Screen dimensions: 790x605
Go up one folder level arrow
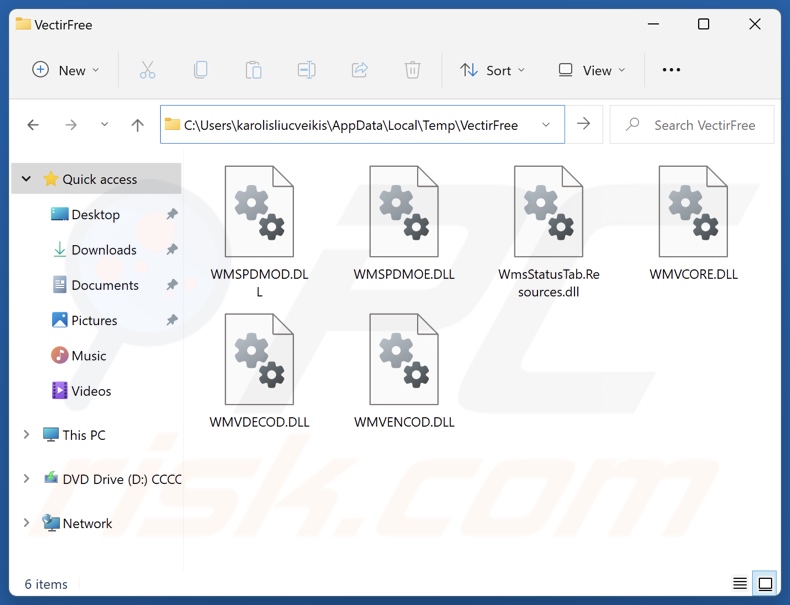tap(138, 124)
